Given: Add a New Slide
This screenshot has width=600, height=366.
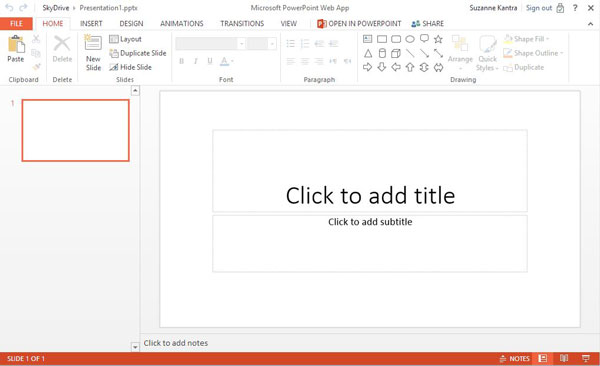Looking at the screenshot, I should tap(93, 53).
